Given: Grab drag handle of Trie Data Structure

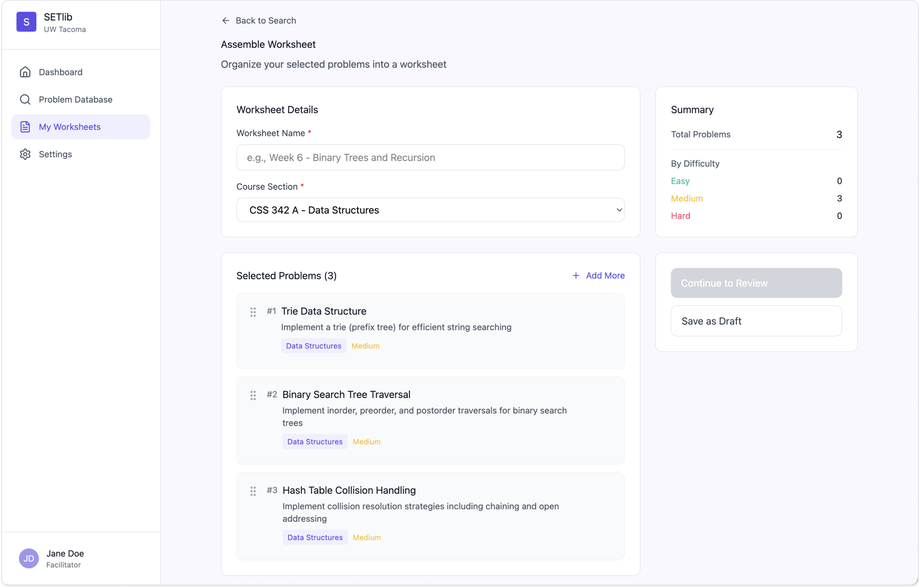Looking at the screenshot, I should pyautogui.click(x=253, y=312).
